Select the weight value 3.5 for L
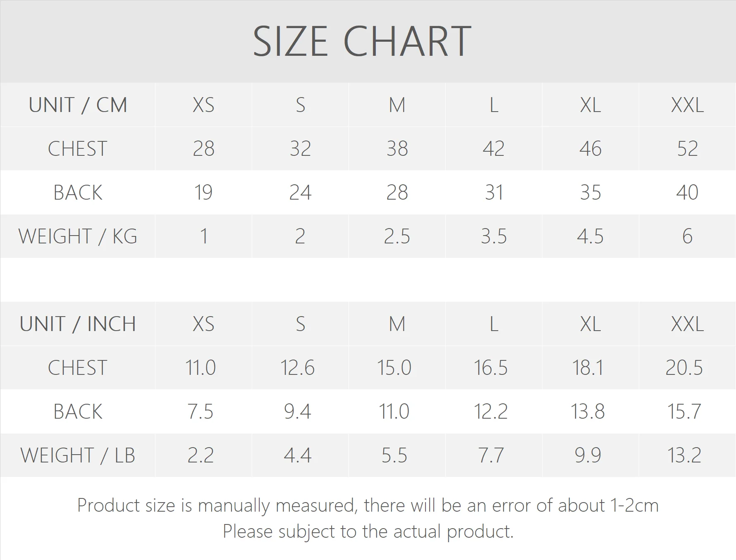Screen dimensions: 736x560 click(x=494, y=236)
